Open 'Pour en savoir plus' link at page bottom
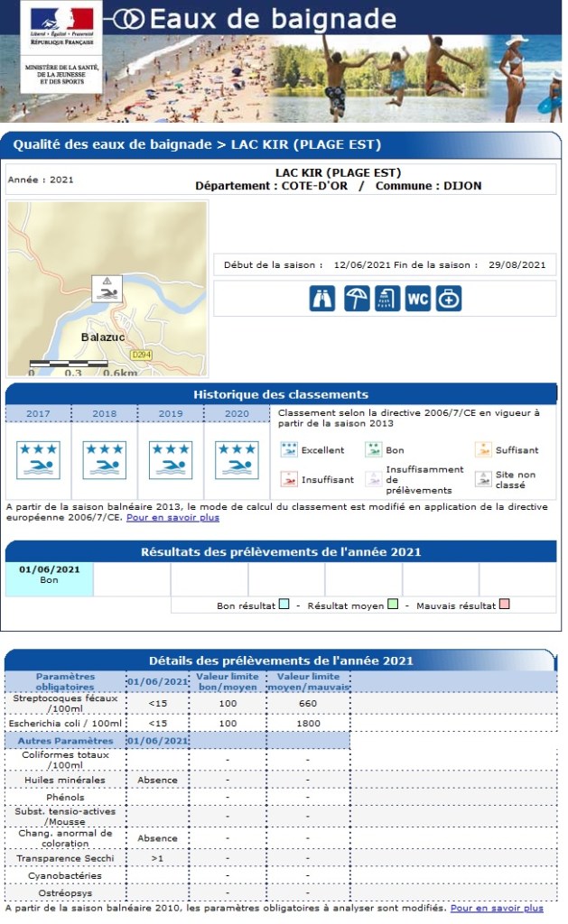The width and height of the screenshot is (568, 924). pos(497,909)
